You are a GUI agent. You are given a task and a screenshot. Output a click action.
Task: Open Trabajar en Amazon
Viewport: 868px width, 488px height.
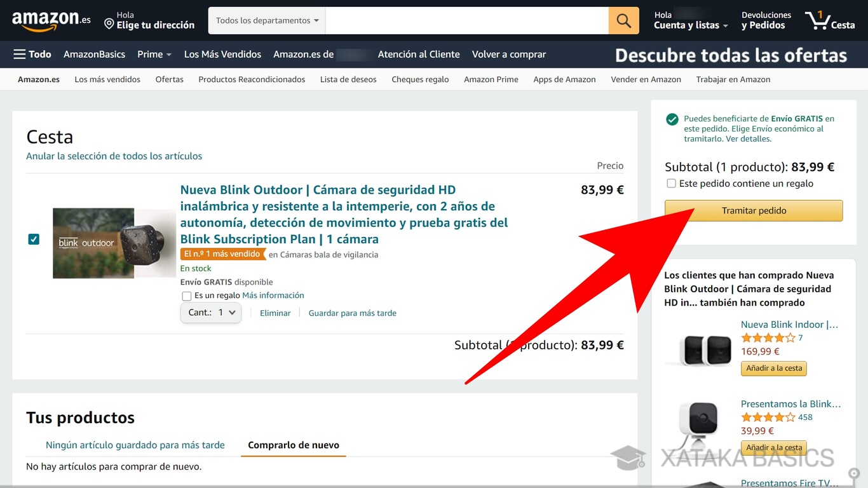pos(733,79)
